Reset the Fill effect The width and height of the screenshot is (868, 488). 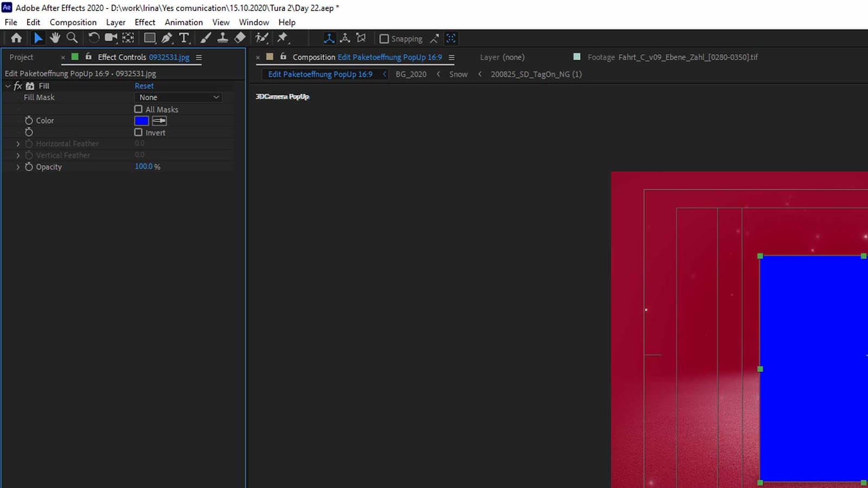tap(144, 86)
